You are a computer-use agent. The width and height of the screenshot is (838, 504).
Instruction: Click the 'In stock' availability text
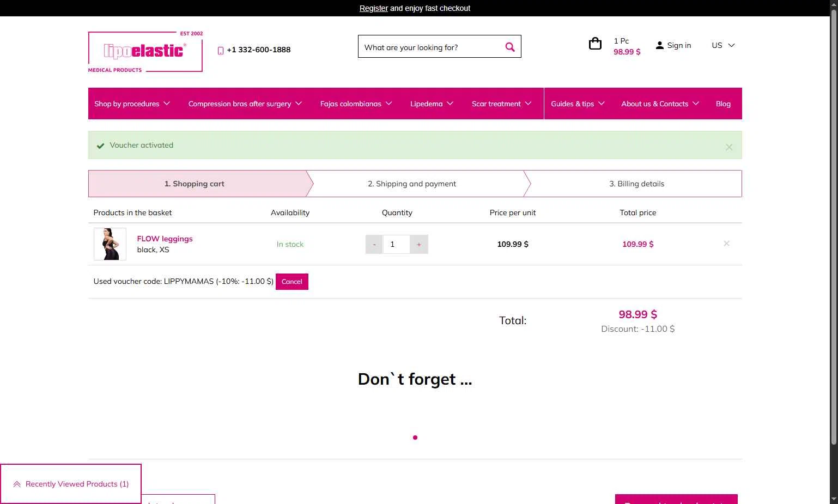click(290, 244)
